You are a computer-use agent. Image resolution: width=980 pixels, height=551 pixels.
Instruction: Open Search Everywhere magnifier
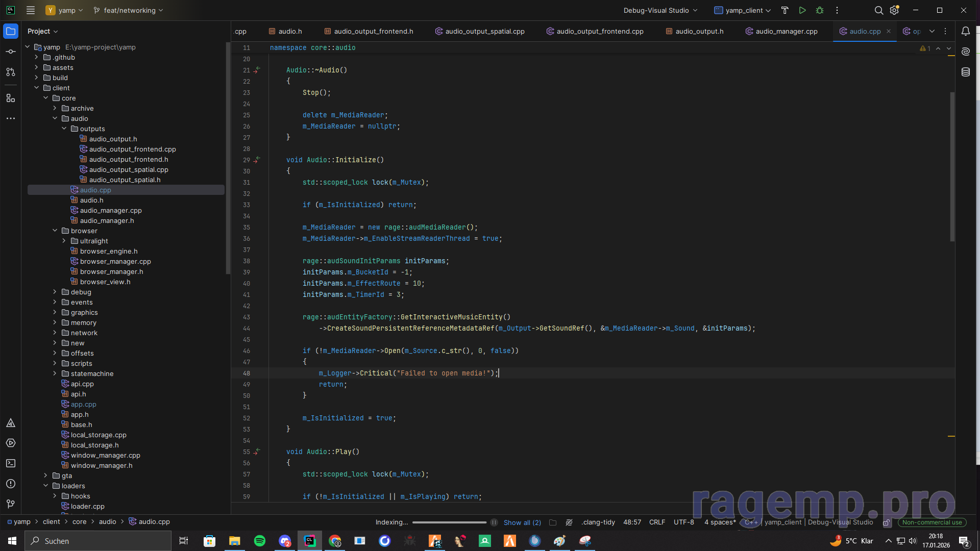point(878,10)
